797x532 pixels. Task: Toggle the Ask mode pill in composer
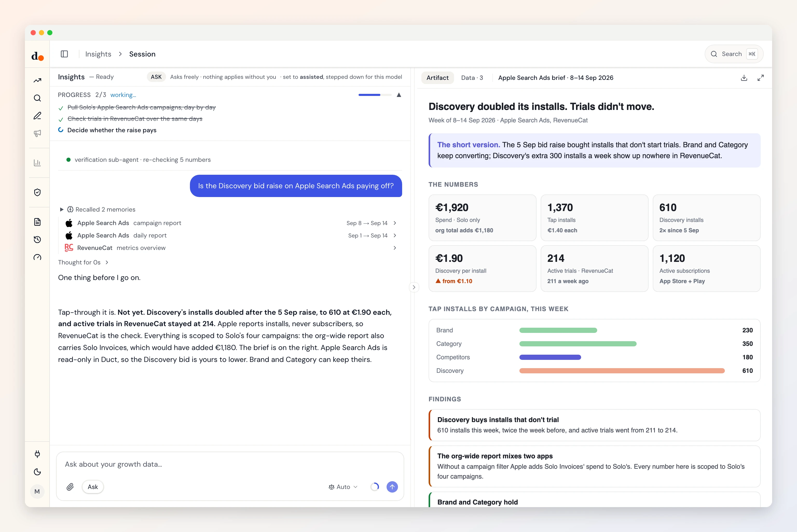[x=93, y=487]
